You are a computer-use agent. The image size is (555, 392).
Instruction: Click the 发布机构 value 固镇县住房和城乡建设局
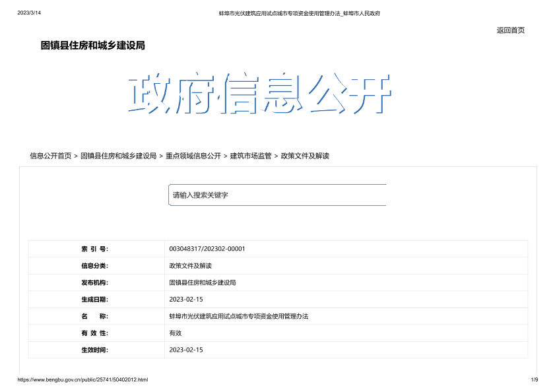pyautogui.click(x=203, y=282)
